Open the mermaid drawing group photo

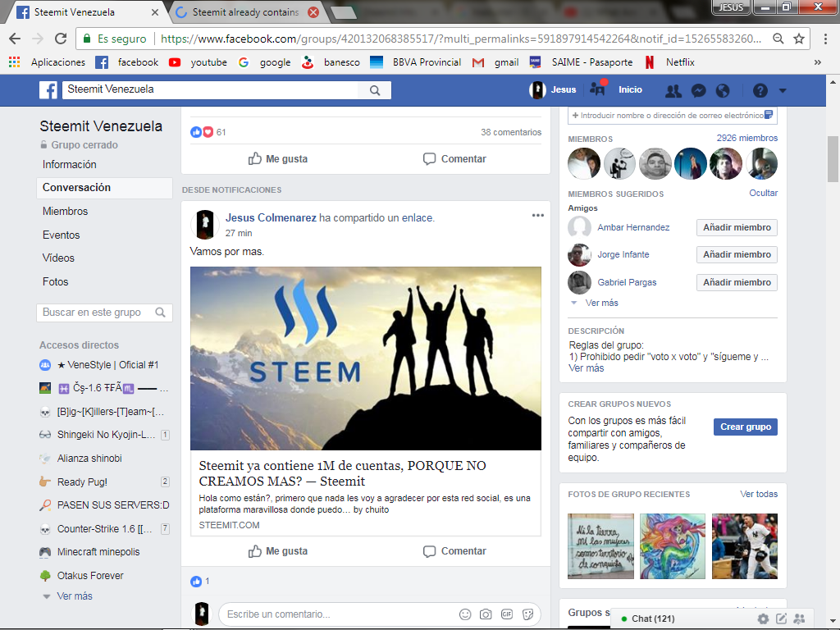click(x=673, y=546)
